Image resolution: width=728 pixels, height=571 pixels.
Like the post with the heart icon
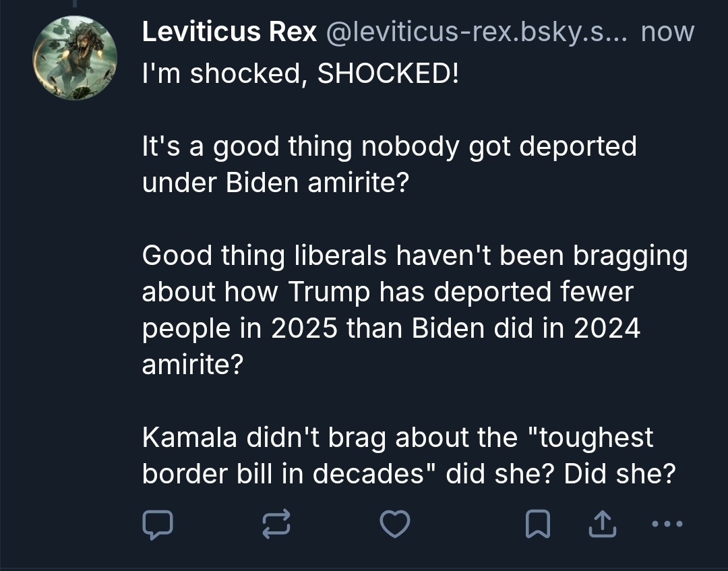[x=395, y=524]
